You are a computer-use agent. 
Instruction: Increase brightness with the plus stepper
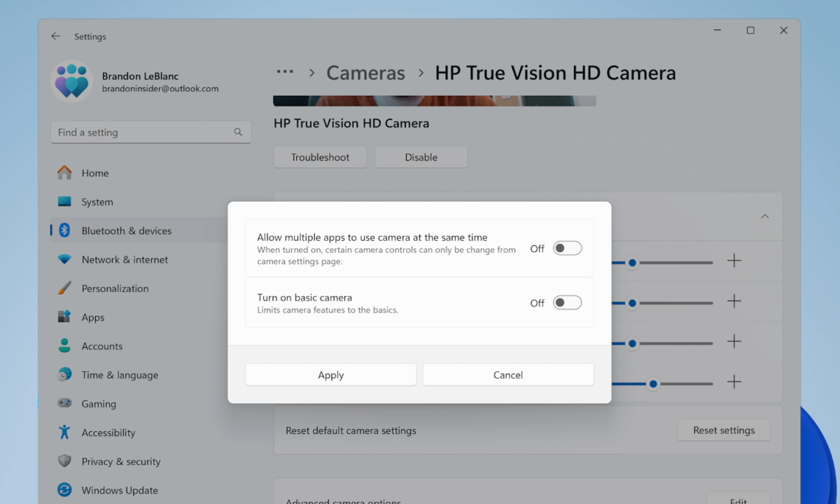click(734, 260)
